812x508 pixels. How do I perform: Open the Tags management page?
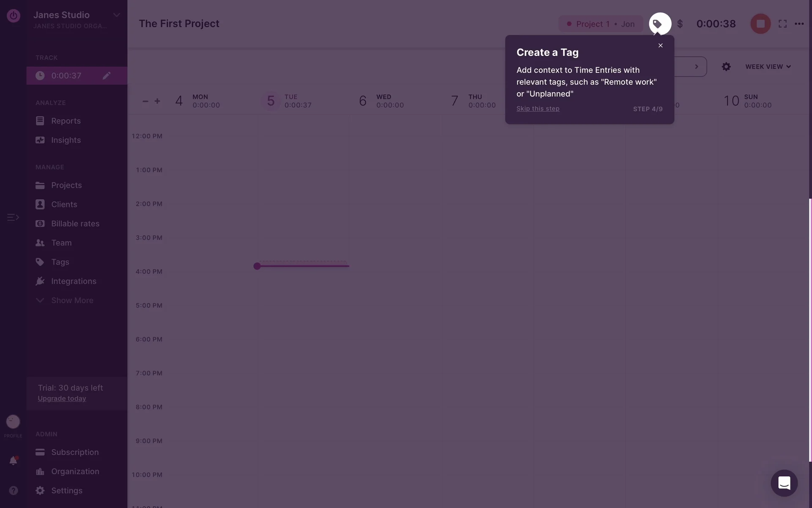click(60, 262)
